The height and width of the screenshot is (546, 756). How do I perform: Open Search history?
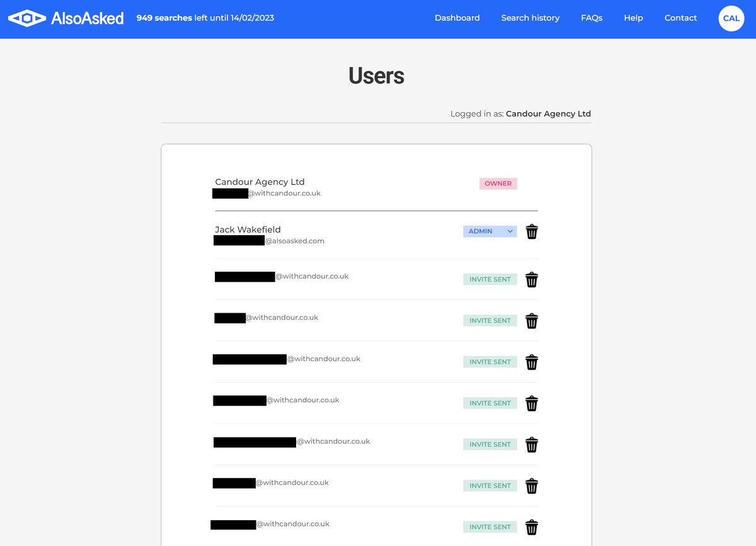pos(530,18)
